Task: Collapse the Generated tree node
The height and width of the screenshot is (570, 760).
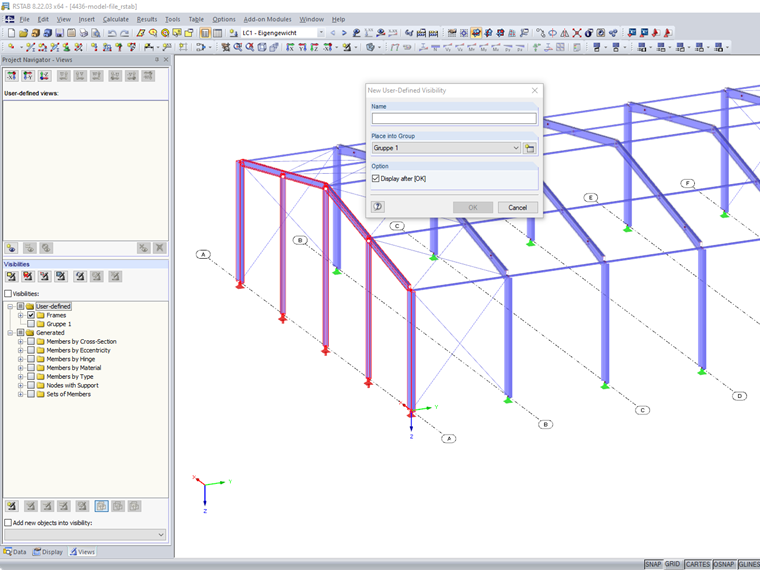Action: coord(10,332)
